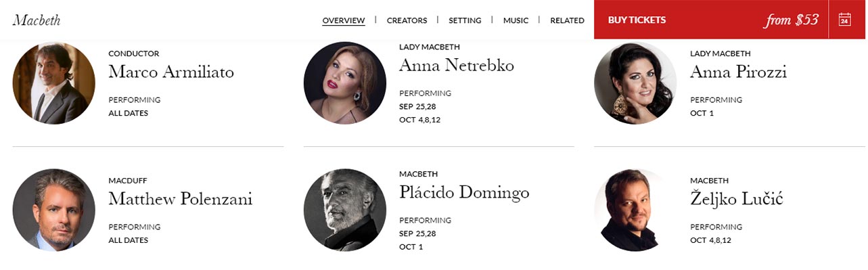Open the Related tab
Viewport: 868px width, 270px height.
point(567,20)
